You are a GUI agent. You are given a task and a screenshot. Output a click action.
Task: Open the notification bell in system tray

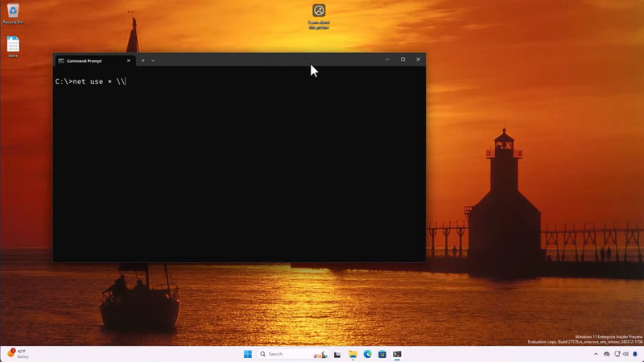pyautogui.click(x=635, y=354)
